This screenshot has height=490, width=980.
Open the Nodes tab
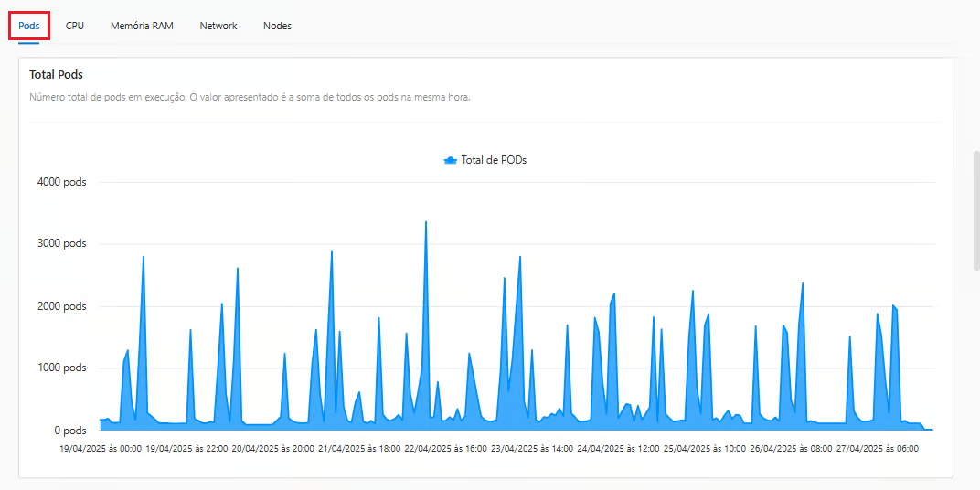pyautogui.click(x=277, y=26)
